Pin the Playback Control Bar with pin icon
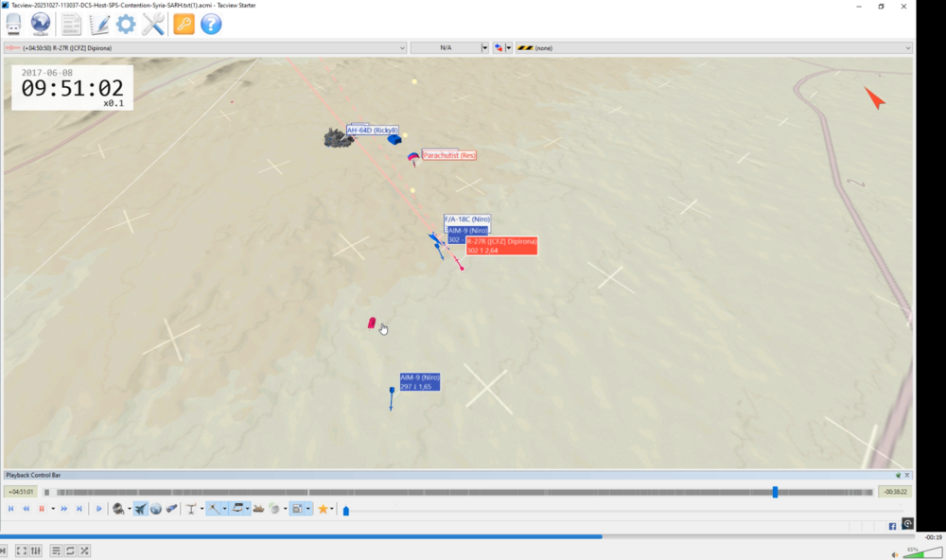This screenshot has width=946, height=560. click(898, 476)
